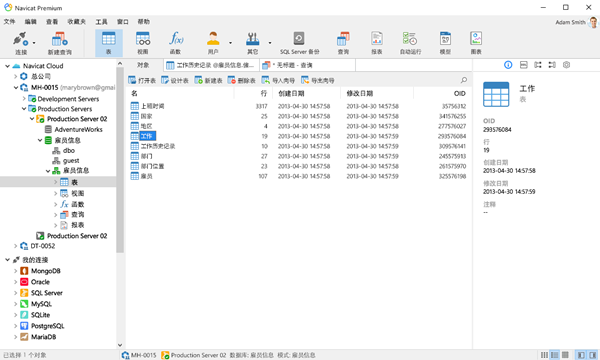This screenshot has height=360, width=600.
Task: Switch to the 对象 tab
Action: point(143,65)
